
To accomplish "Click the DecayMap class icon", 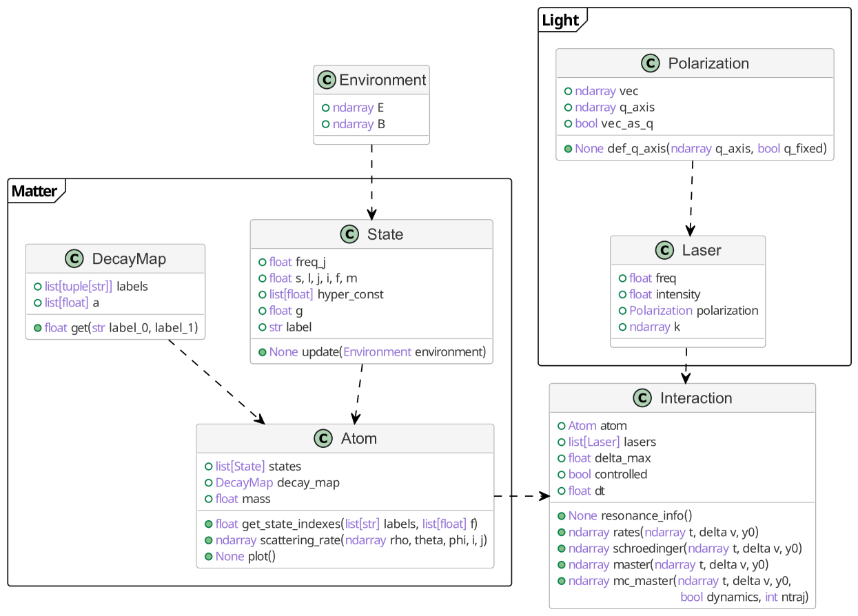I will click(74, 259).
